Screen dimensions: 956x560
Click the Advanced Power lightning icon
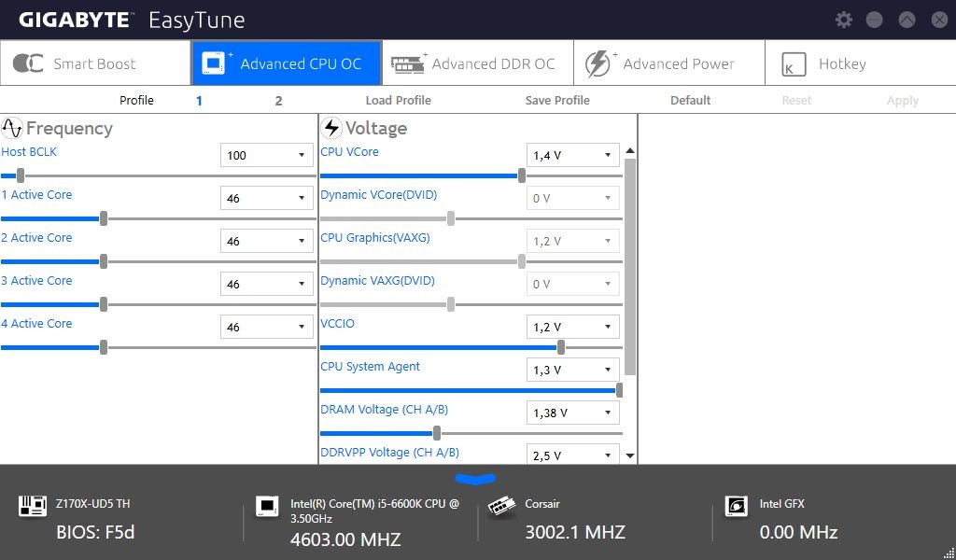pos(597,63)
